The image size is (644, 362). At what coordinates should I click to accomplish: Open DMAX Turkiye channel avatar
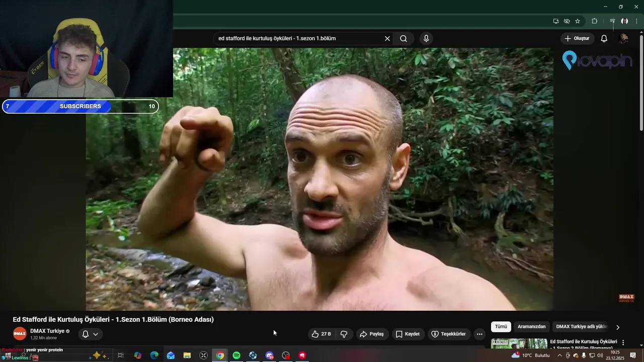pyautogui.click(x=20, y=334)
